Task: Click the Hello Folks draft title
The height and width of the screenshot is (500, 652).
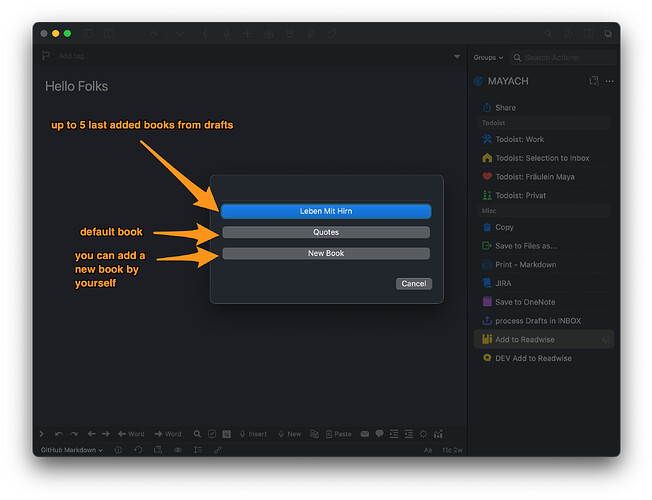Action: [77, 87]
